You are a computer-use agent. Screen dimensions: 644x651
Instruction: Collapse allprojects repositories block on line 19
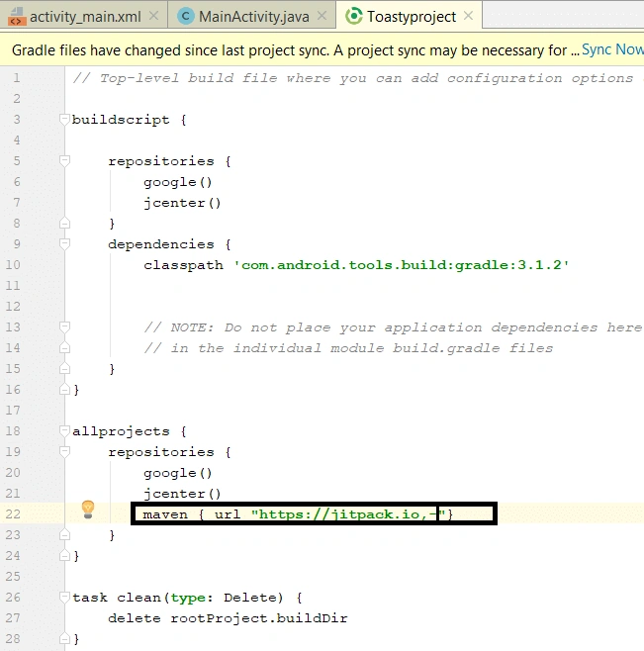(64, 452)
